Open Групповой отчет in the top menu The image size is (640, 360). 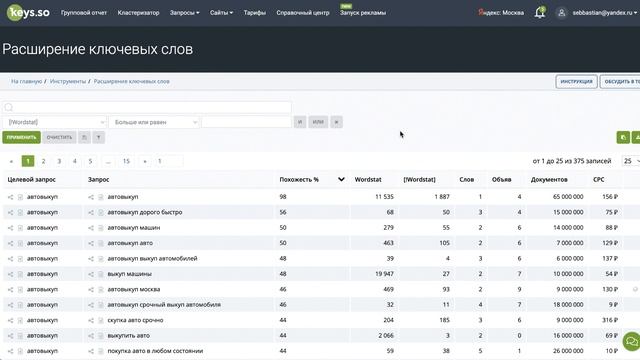click(84, 13)
